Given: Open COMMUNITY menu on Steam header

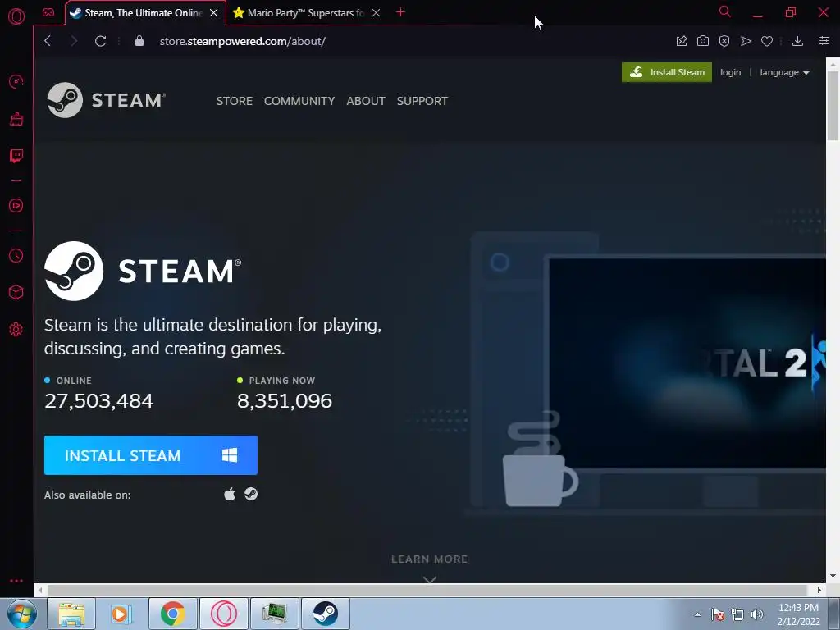Looking at the screenshot, I should [x=299, y=101].
